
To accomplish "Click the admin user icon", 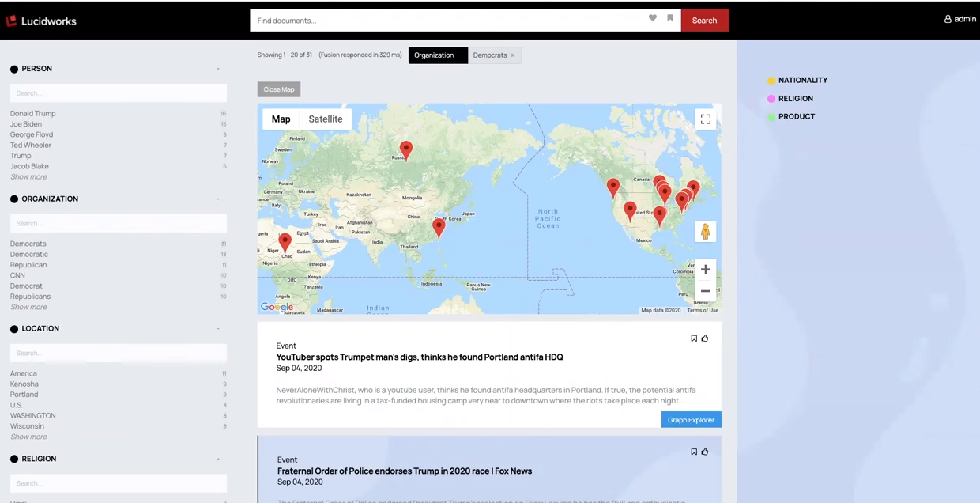I will point(947,18).
